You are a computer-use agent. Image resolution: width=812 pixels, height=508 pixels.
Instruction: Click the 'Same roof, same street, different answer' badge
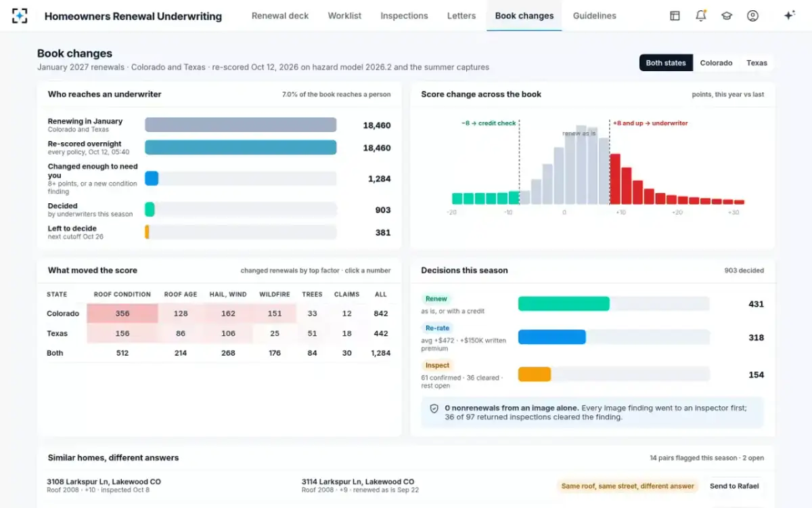tap(628, 486)
